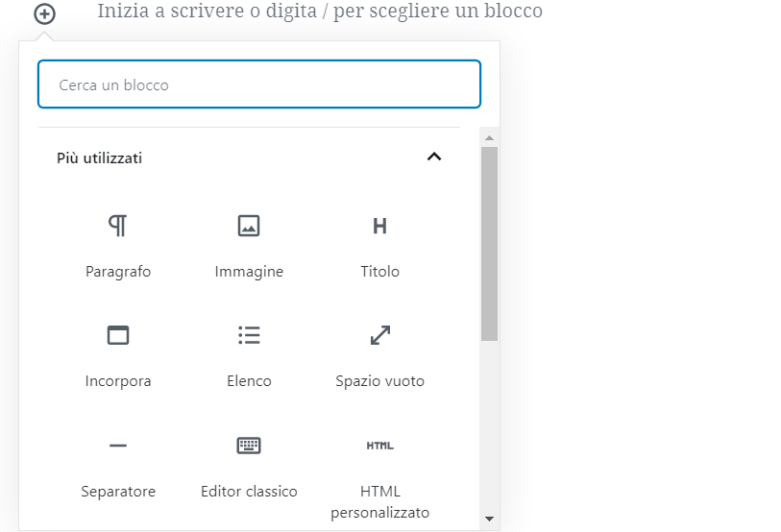
Task: Click the block list scrollbar down arrow
Action: [489, 519]
